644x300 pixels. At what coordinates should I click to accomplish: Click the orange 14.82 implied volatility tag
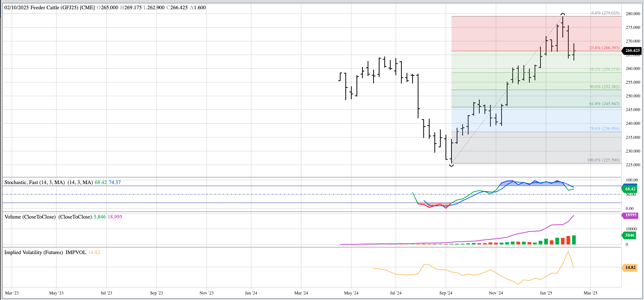tap(630, 267)
